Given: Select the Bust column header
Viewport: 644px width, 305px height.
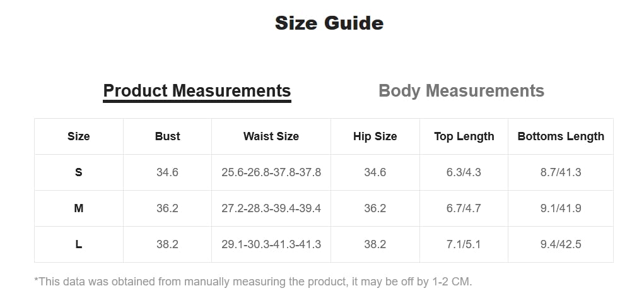Looking at the screenshot, I should coord(167,136).
